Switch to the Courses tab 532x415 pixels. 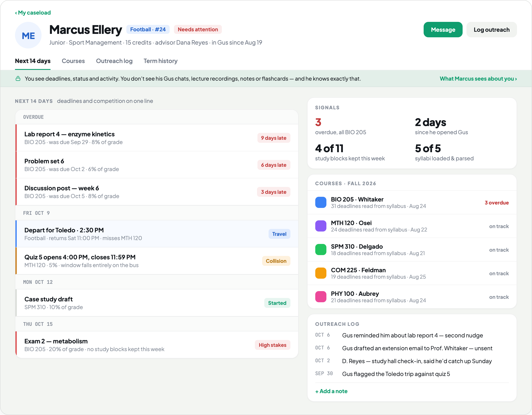(73, 61)
